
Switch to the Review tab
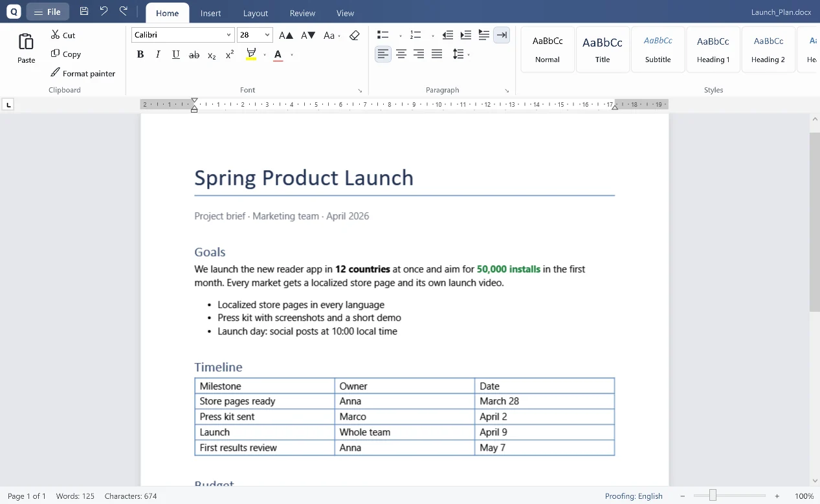(x=302, y=13)
